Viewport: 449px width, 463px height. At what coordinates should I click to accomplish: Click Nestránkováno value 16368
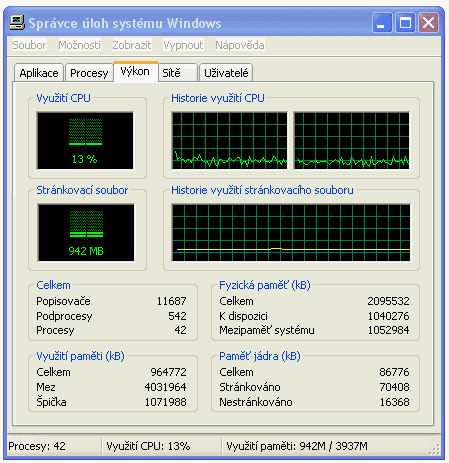[394, 402]
